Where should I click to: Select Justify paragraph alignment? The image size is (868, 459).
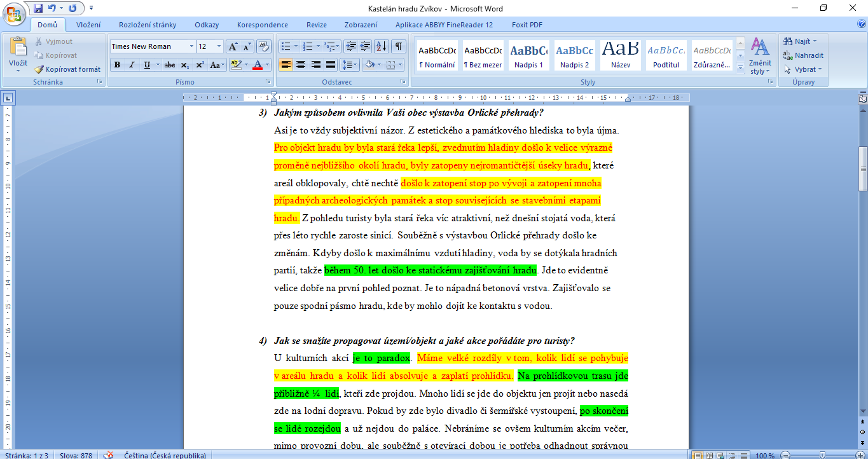pyautogui.click(x=330, y=65)
